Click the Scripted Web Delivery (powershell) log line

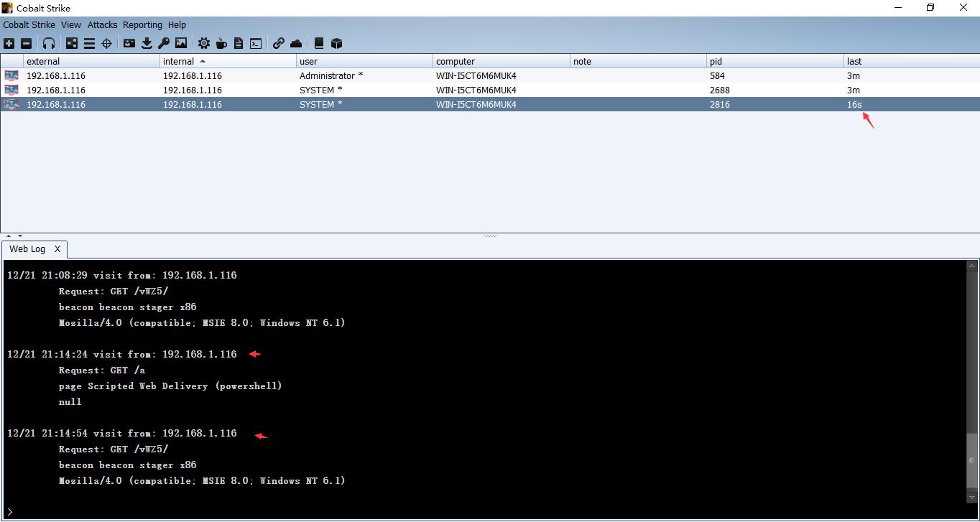point(170,386)
